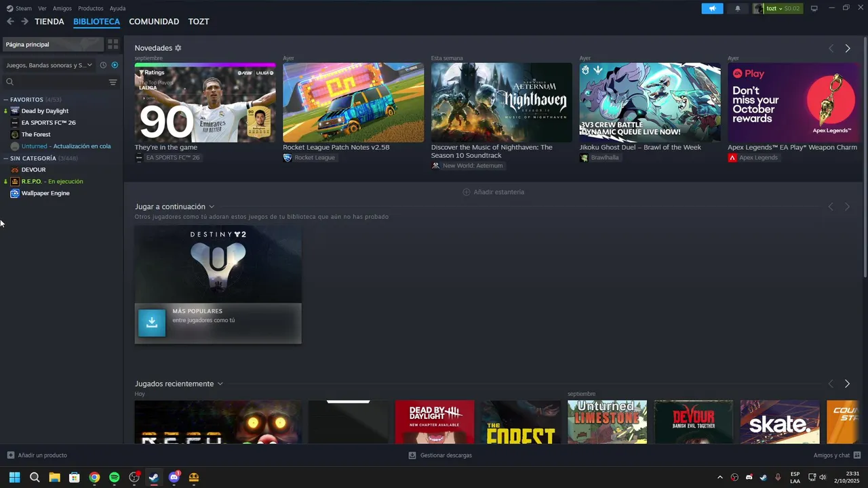Image resolution: width=868 pixels, height=488 pixels.
Task: Open the Nighthaven soundtrack news thumbnail
Action: click(501, 103)
